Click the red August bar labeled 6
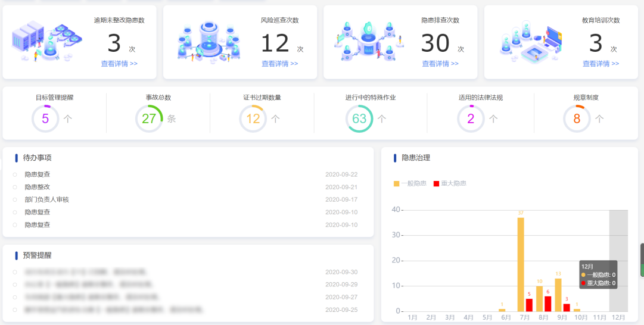644x325 pixels. (x=547, y=304)
